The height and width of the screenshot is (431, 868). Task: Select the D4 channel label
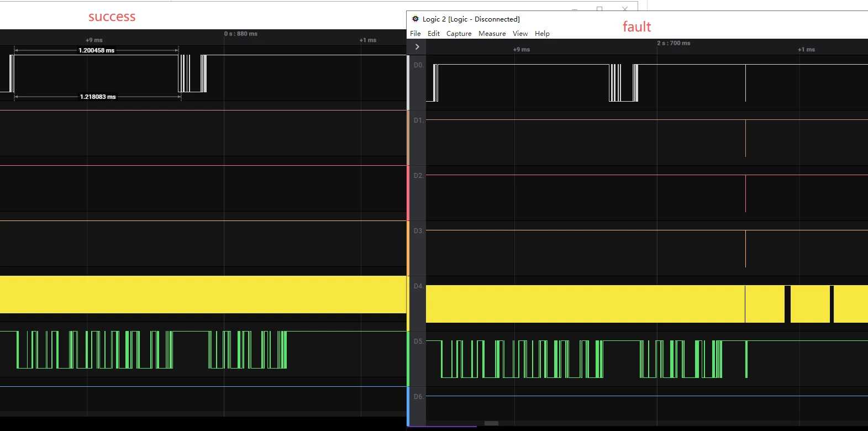click(418, 286)
